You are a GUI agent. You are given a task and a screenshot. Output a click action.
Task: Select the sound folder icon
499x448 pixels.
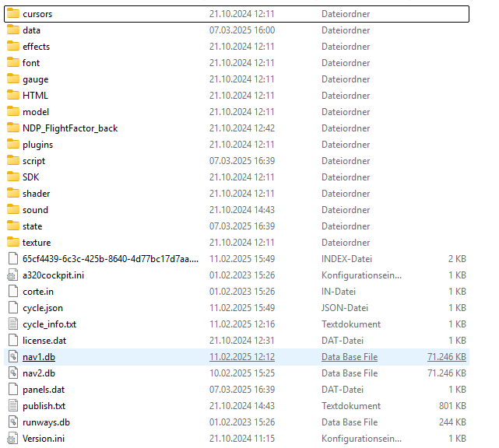[x=13, y=209]
